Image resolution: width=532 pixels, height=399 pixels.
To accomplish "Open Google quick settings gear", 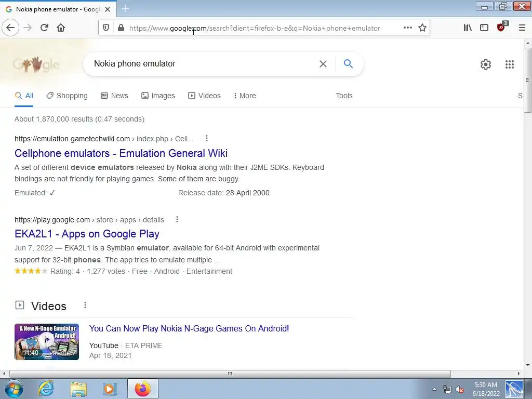I will [x=486, y=64].
